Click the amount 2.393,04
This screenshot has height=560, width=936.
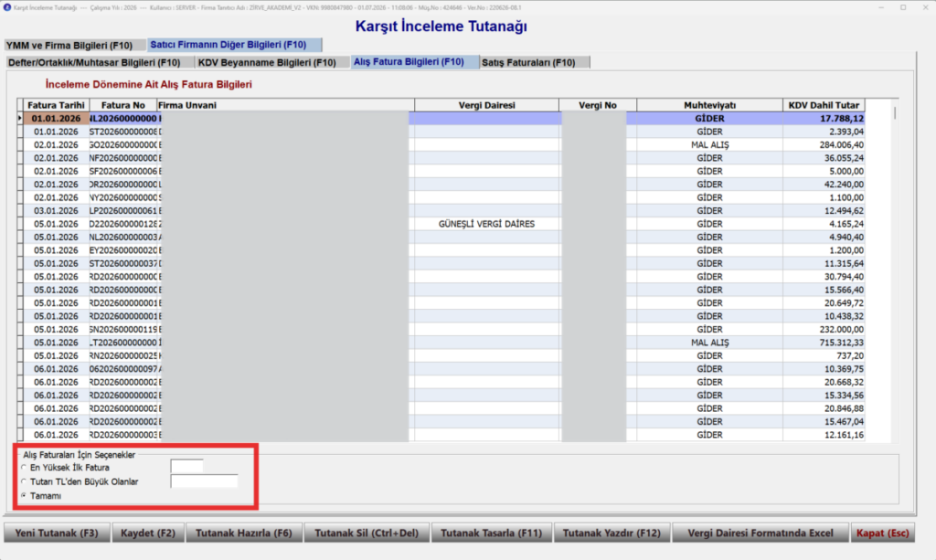coord(824,132)
